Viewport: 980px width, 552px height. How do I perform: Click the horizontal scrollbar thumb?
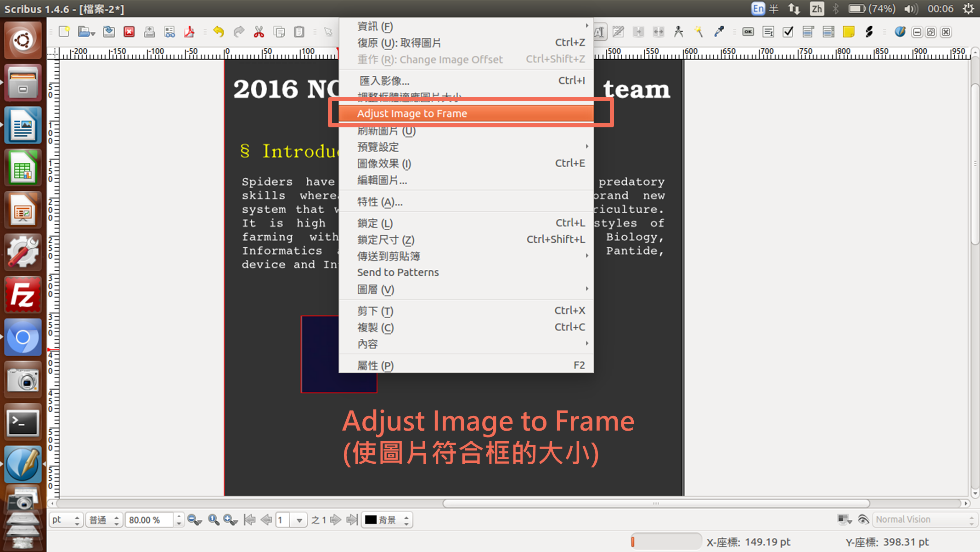(x=656, y=503)
